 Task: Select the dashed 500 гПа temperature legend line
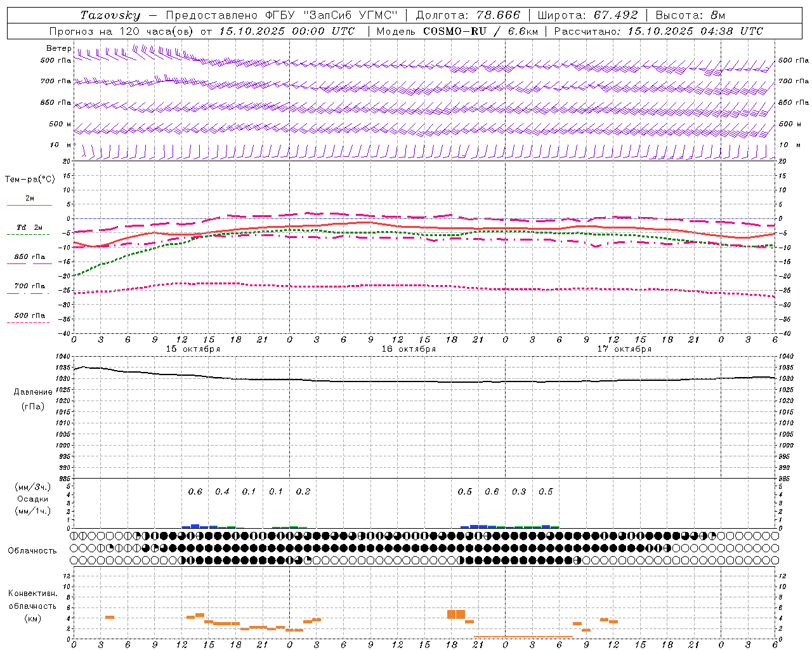coord(28,323)
